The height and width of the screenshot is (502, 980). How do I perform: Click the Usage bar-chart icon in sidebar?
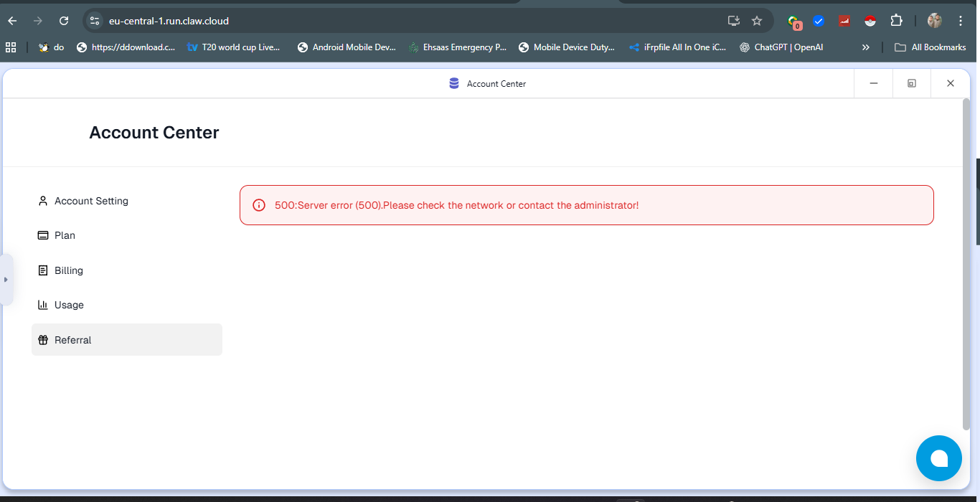pyautogui.click(x=43, y=305)
